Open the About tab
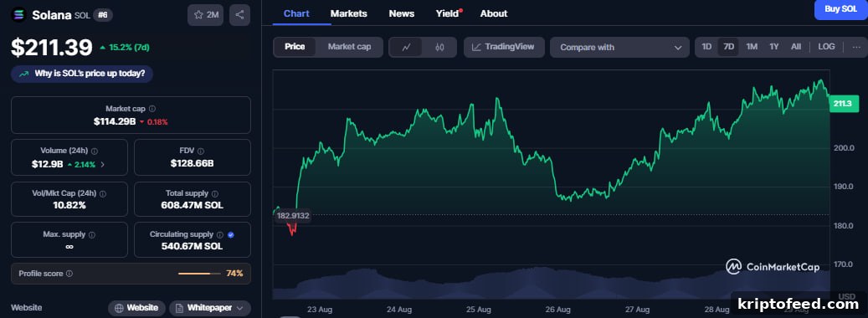The width and height of the screenshot is (868, 318). point(494,13)
